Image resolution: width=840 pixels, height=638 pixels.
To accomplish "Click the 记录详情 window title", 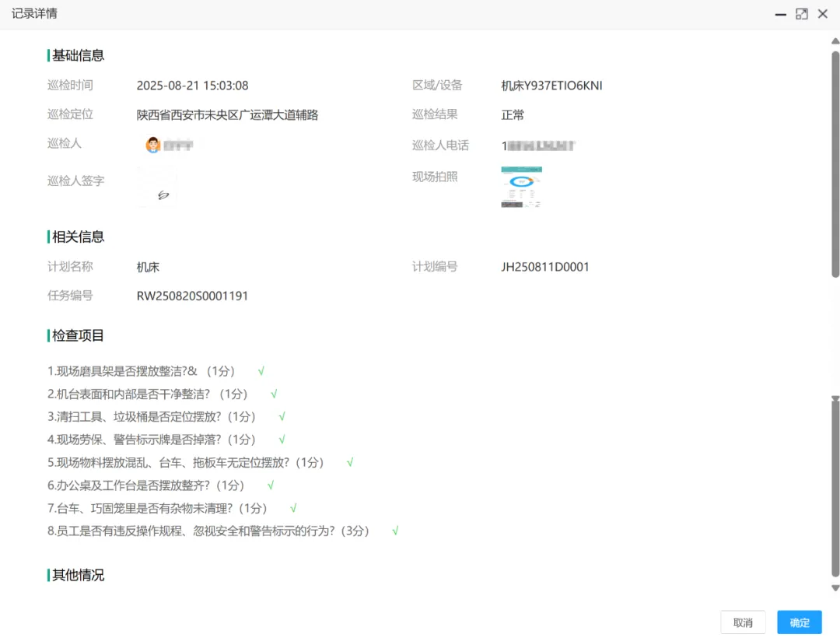I will [x=35, y=13].
